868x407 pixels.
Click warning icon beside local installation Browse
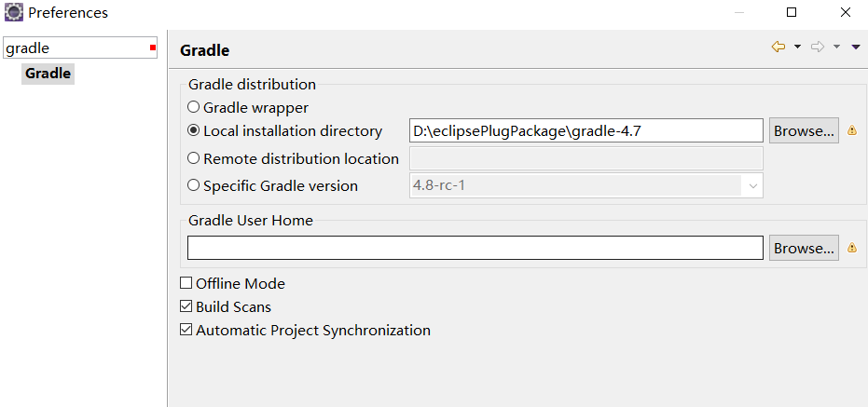point(852,131)
